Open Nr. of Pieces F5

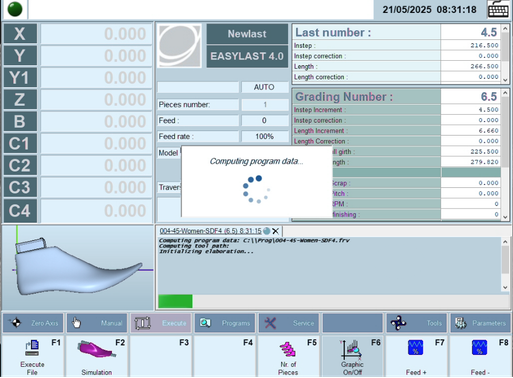(288, 356)
